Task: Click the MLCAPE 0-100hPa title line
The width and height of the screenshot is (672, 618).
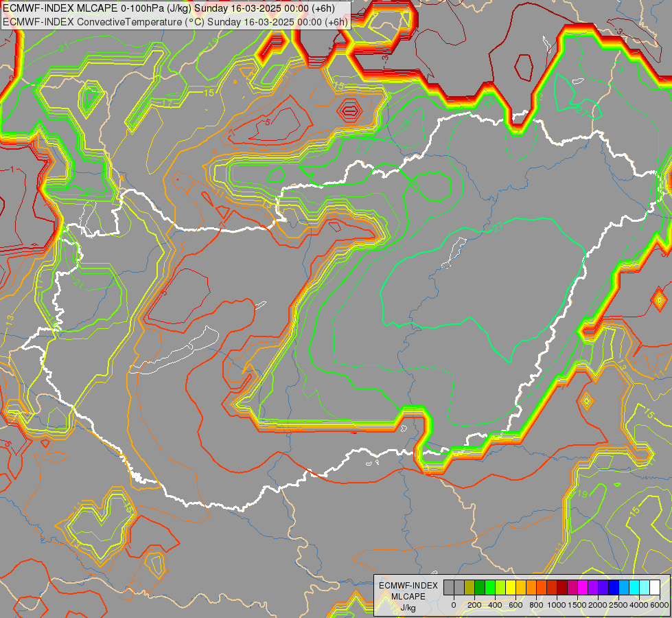Action: (x=169, y=8)
